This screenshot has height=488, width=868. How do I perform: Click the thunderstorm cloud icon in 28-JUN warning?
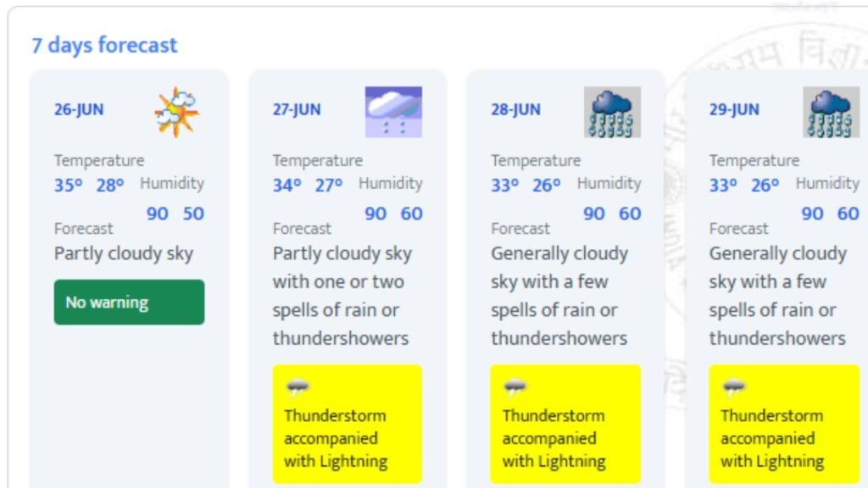coord(515,386)
